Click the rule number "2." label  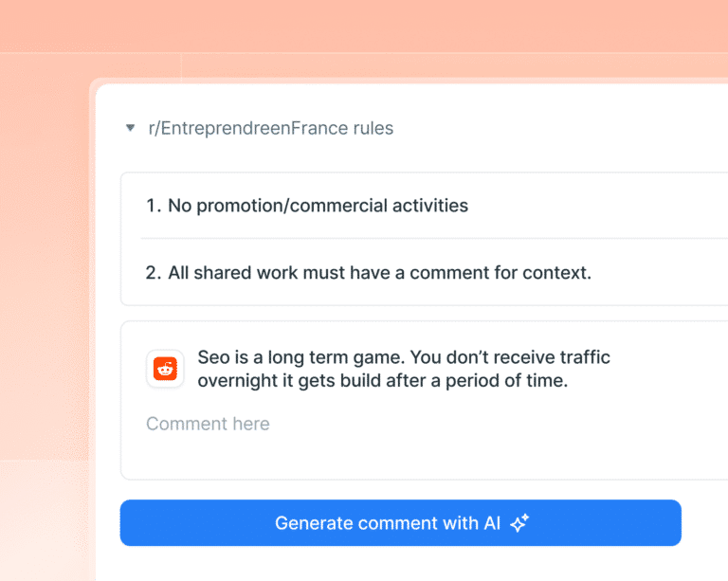(154, 272)
